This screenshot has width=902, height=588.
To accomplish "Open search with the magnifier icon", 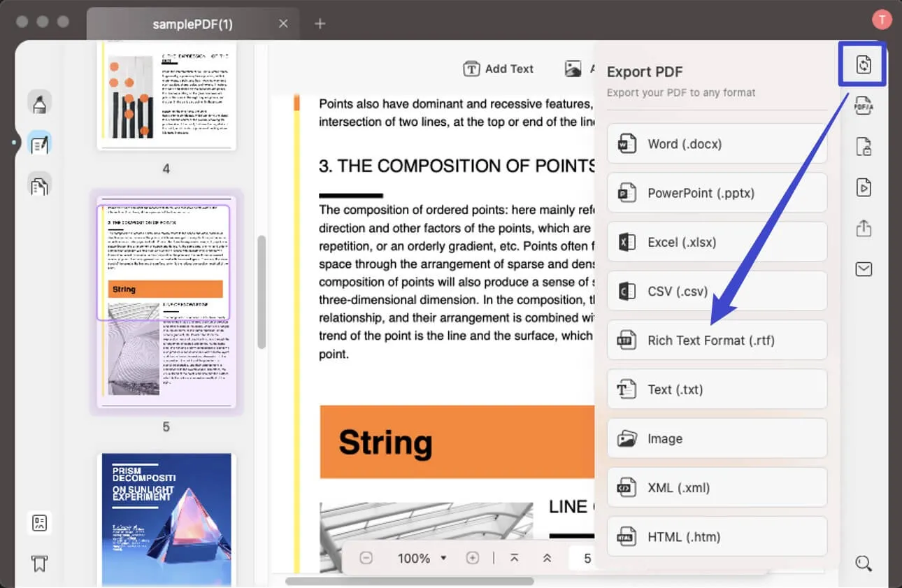I will point(863,563).
